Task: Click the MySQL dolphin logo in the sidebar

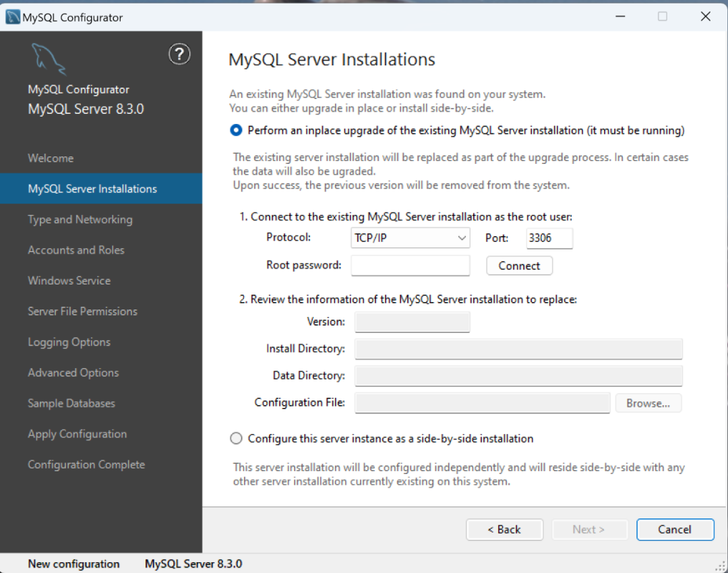Action: (x=49, y=59)
